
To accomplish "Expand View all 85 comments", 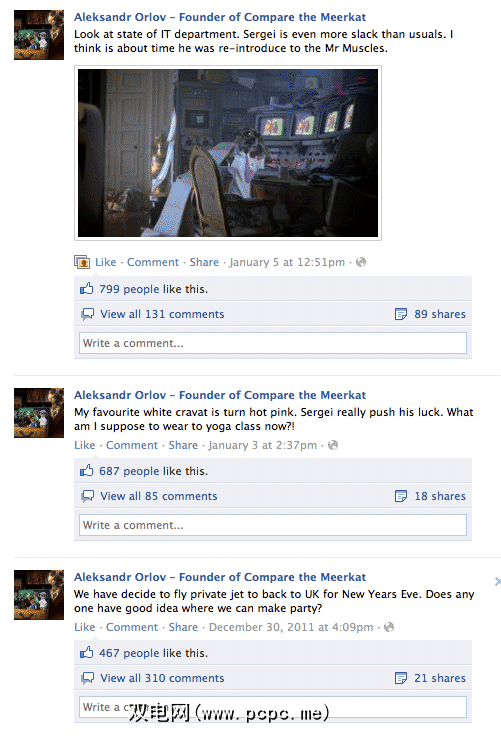I will click(159, 496).
